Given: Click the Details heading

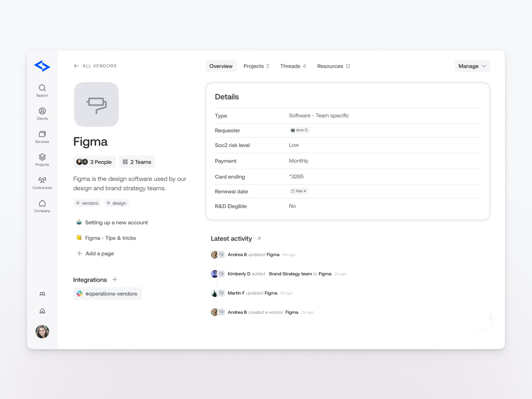Looking at the screenshot, I should pos(227,97).
